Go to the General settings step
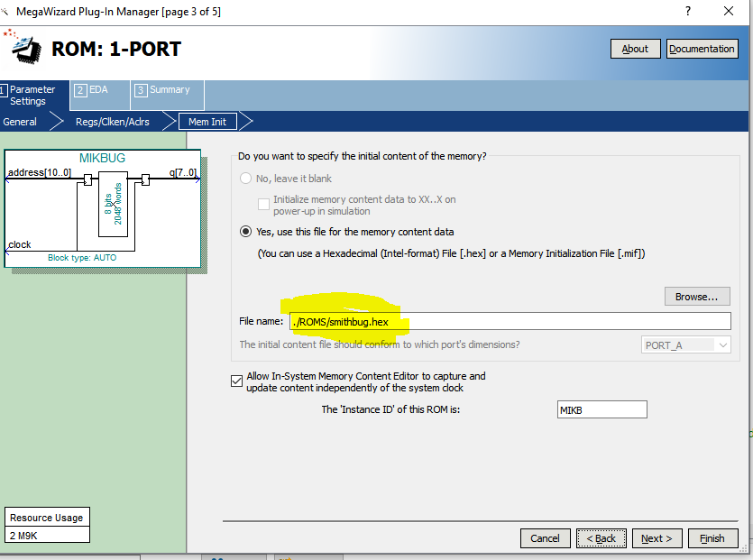This screenshot has width=753, height=560. pos(20,122)
